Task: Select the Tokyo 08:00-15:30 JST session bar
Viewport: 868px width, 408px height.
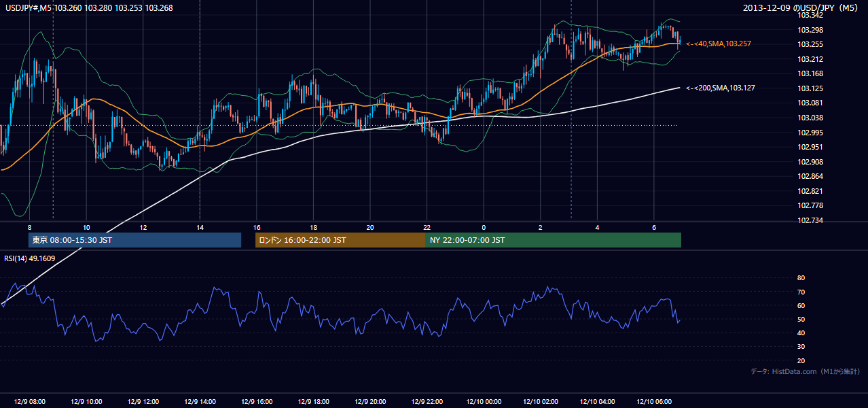Action: pyautogui.click(x=135, y=240)
